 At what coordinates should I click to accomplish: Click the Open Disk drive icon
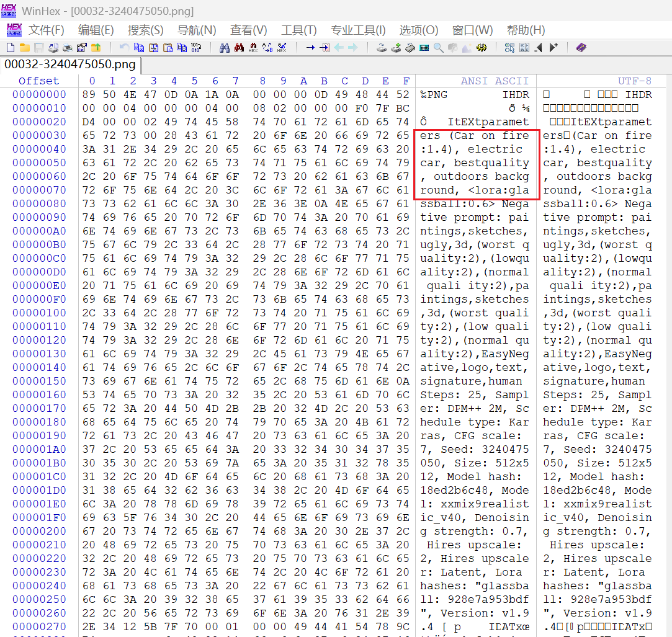(x=382, y=48)
